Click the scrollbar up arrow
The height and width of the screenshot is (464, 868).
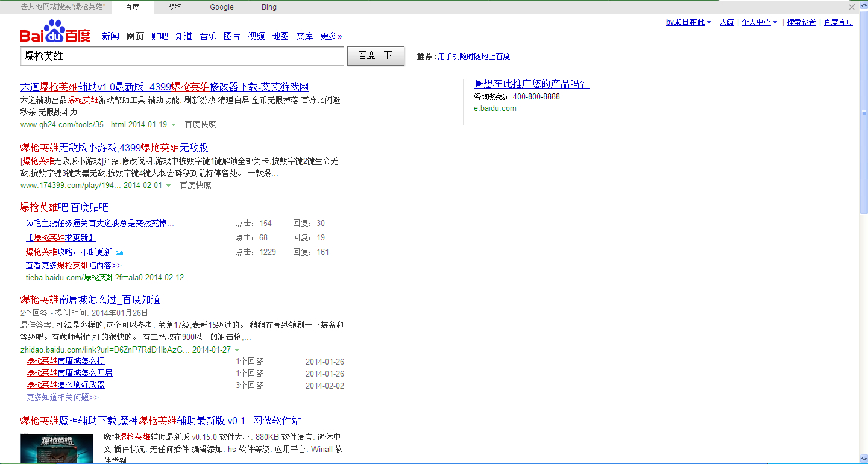[x=864, y=4]
